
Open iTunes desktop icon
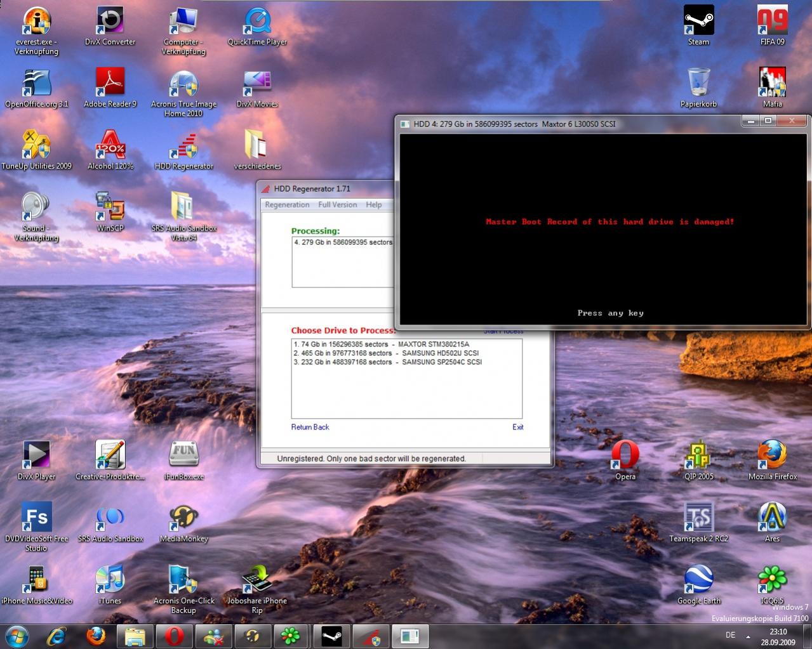[110, 579]
